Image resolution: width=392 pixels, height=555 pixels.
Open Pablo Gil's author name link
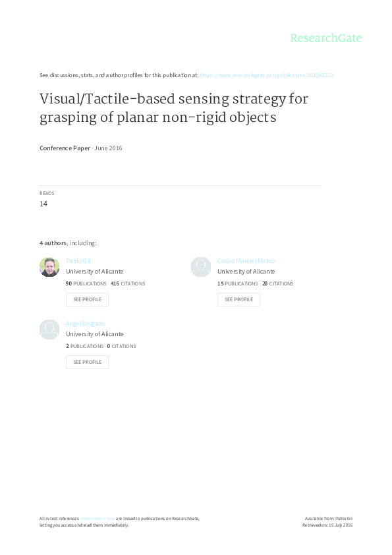(78, 261)
